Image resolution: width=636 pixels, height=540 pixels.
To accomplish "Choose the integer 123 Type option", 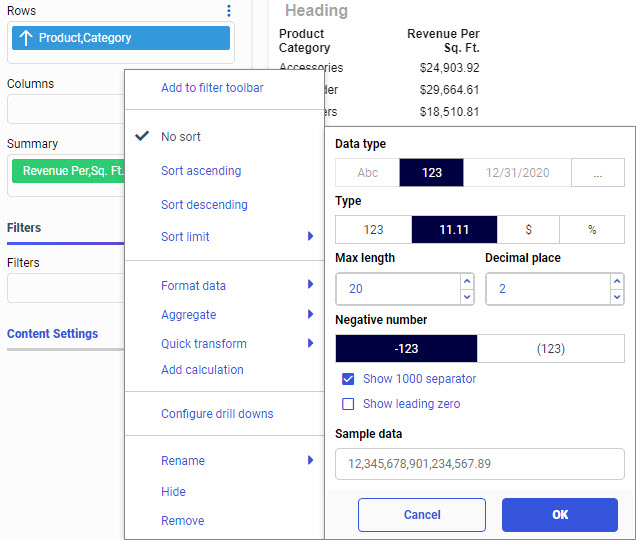I will tap(373, 230).
